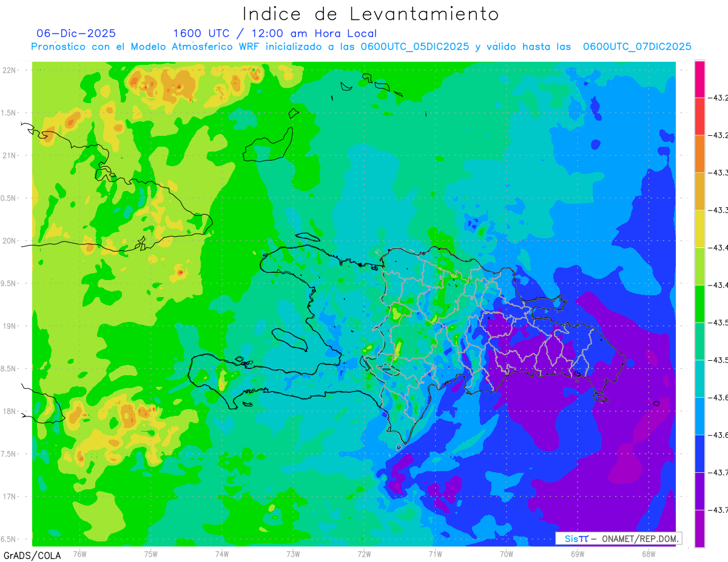
Task: Click the 'Indice de Levantamiento' map title
Action: [371, 13]
